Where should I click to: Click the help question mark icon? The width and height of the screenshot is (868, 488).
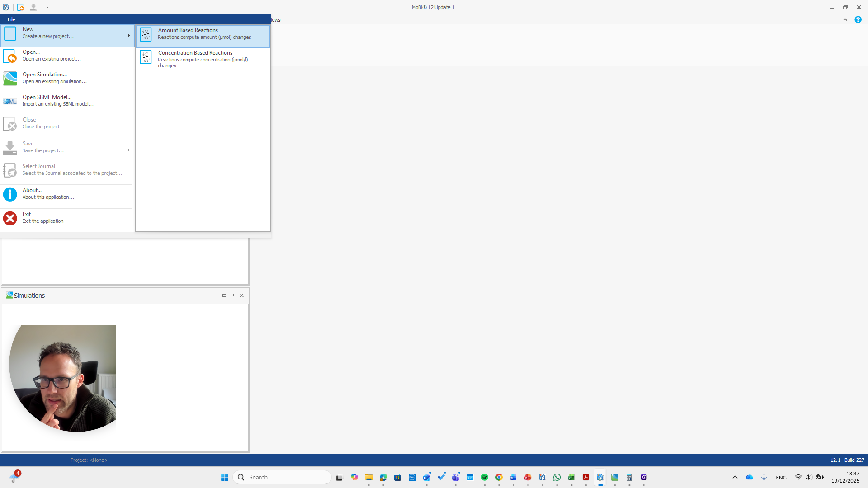858,20
